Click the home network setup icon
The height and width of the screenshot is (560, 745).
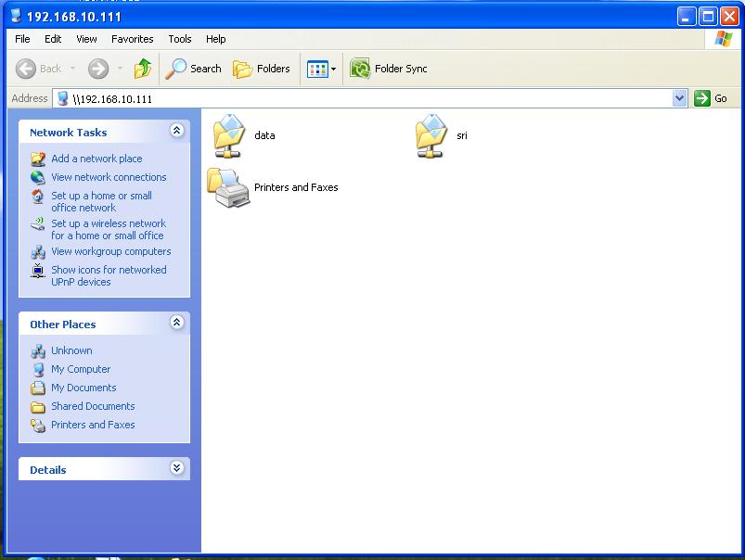[x=38, y=196]
